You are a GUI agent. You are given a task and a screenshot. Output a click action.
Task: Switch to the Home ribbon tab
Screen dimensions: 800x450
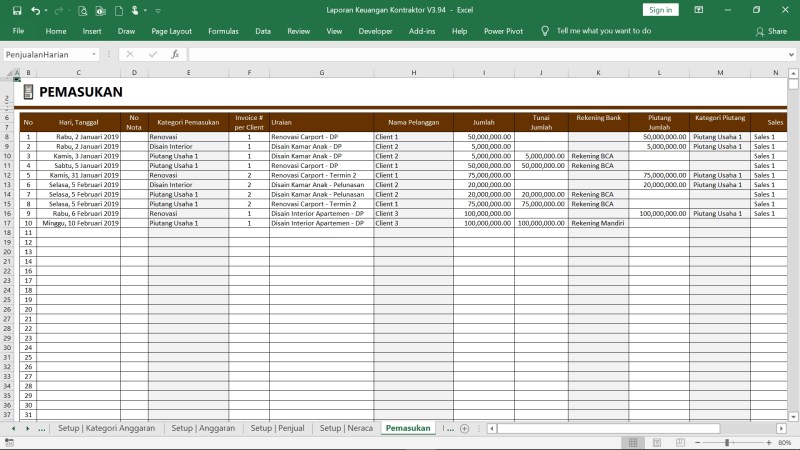tap(56, 31)
